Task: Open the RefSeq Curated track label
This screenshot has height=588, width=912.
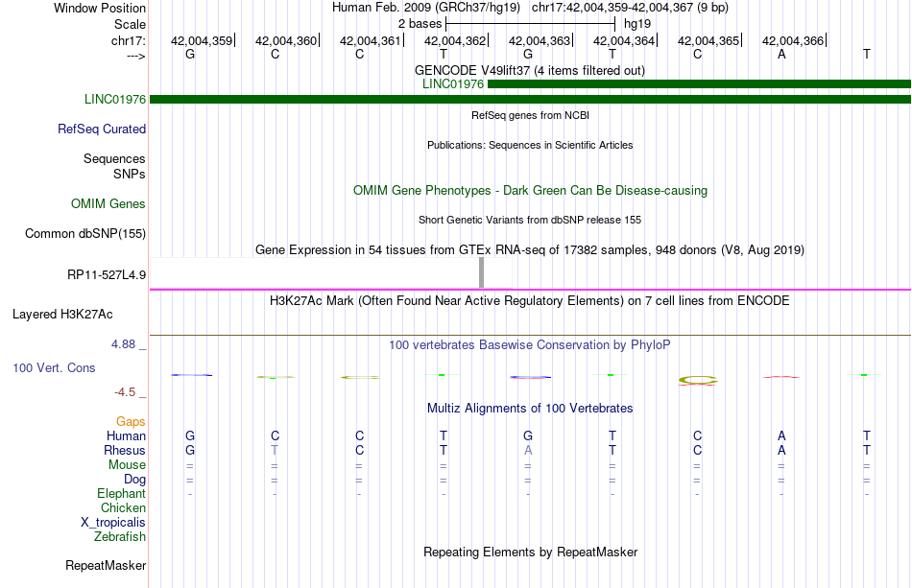Action: (102, 129)
